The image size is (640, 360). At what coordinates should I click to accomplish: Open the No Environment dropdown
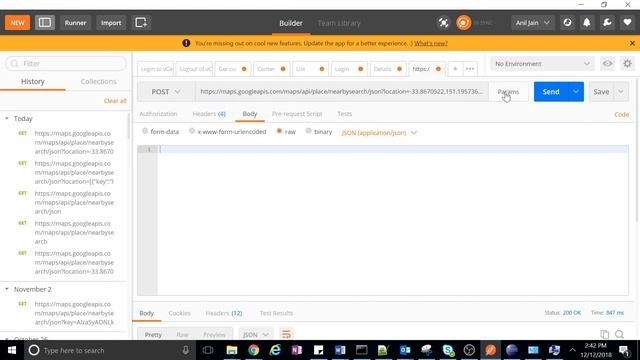coord(542,64)
